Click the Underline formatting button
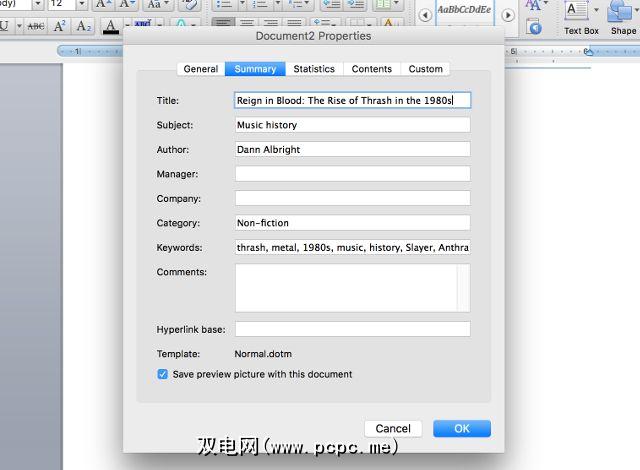The width and height of the screenshot is (640, 470). click(x=5, y=26)
